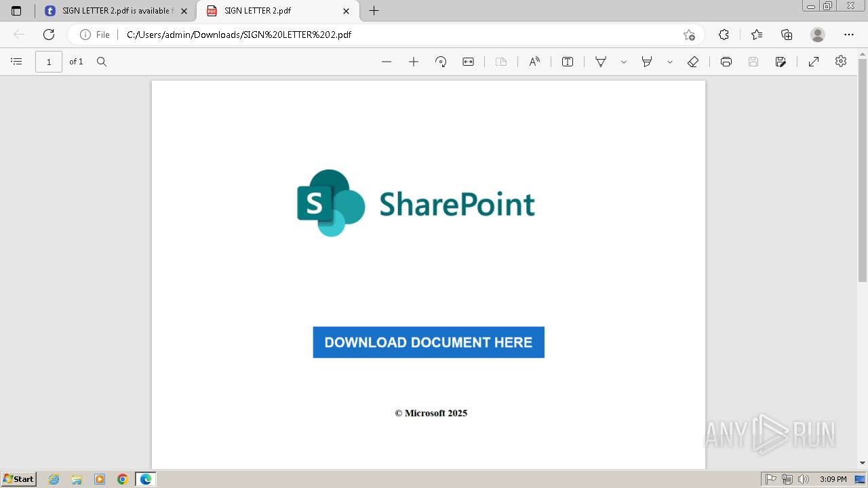Open Settings and more menu

click(849, 35)
